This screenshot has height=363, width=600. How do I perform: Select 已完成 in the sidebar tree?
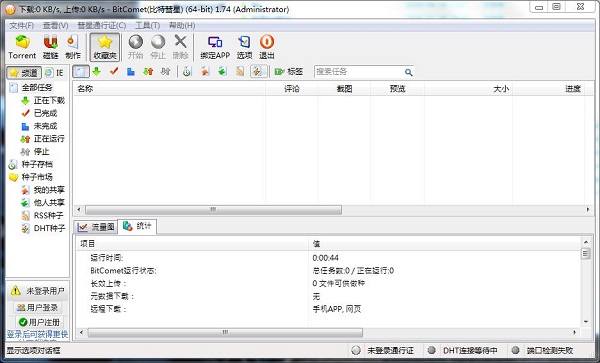click(45, 113)
